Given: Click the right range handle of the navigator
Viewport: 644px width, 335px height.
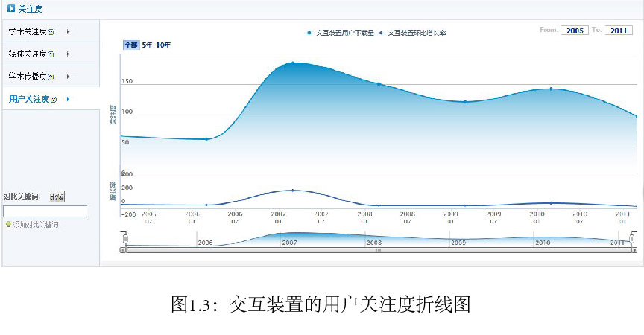Looking at the screenshot, I should (631, 239).
